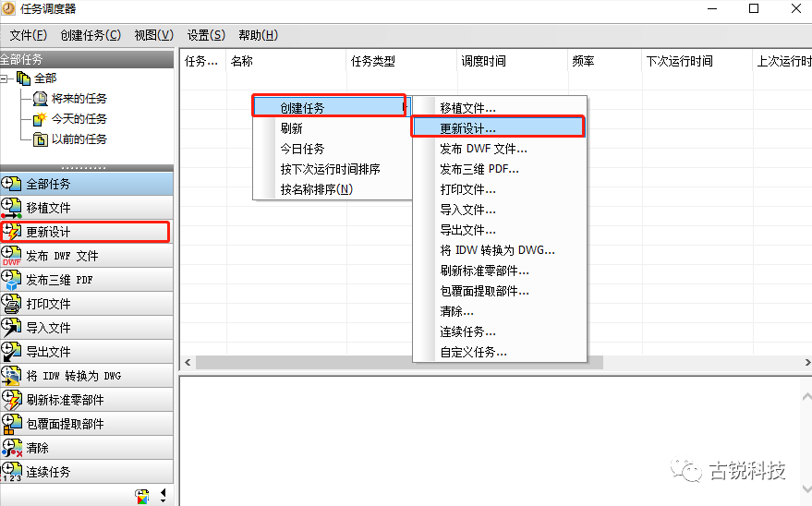Click the 刷新标准零部件 sidebar icon
812x506 pixels.
(11, 400)
